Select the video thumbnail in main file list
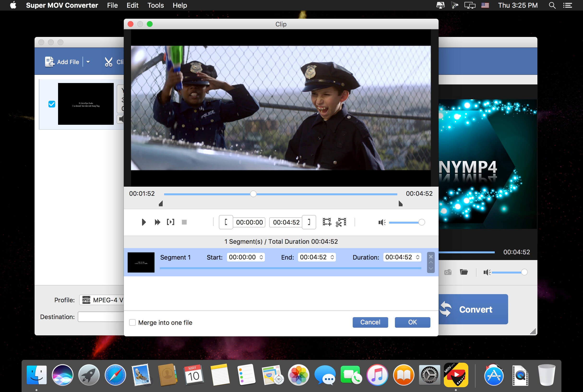 (86, 104)
